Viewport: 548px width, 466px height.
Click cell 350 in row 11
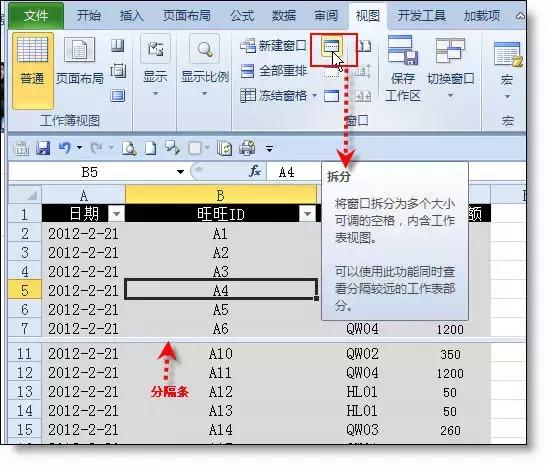(x=450, y=354)
